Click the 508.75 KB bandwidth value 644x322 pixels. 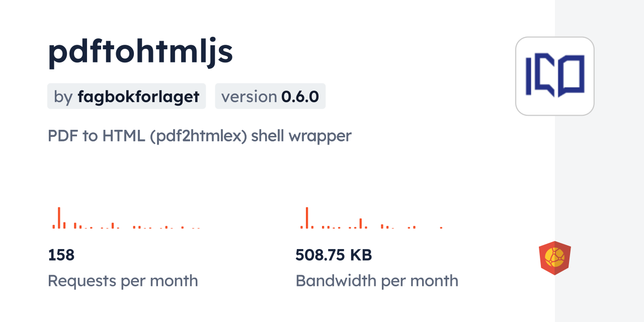click(334, 255)
